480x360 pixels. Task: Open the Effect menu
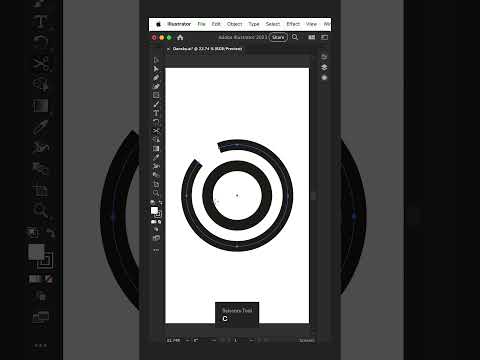[x=293, y=24]
